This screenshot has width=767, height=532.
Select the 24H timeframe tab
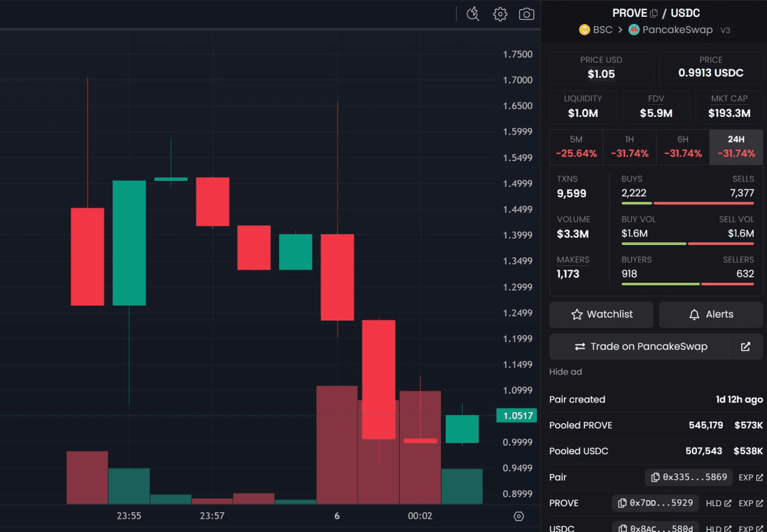click(736, 147)
